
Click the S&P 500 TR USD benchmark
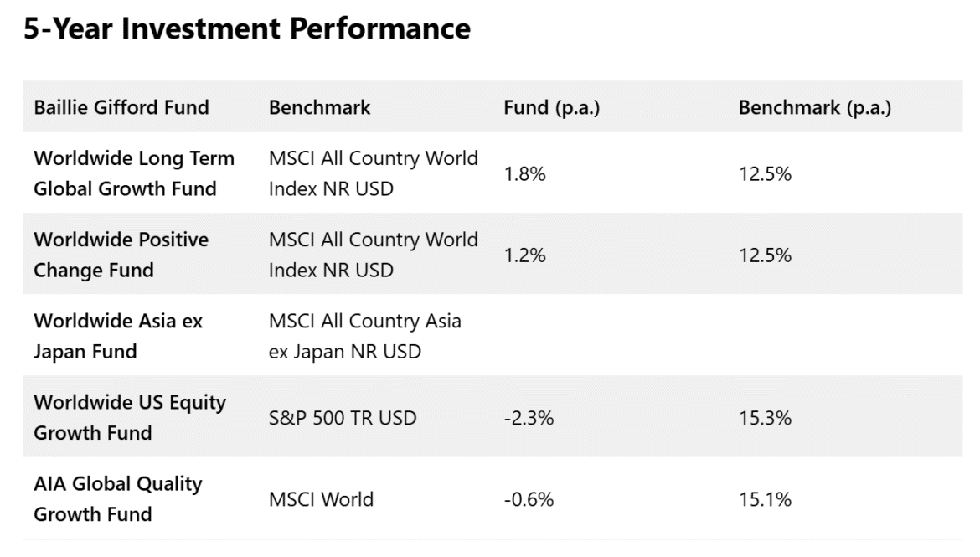pos(342,417)
